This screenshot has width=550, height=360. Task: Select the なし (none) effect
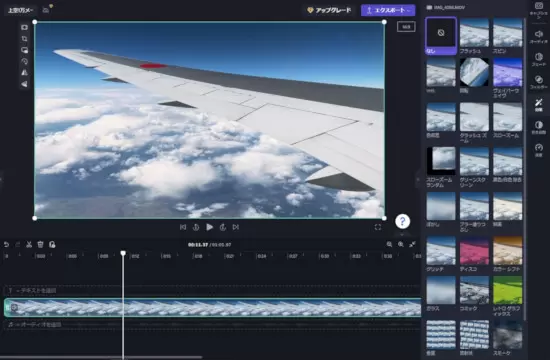pos(441,35)
